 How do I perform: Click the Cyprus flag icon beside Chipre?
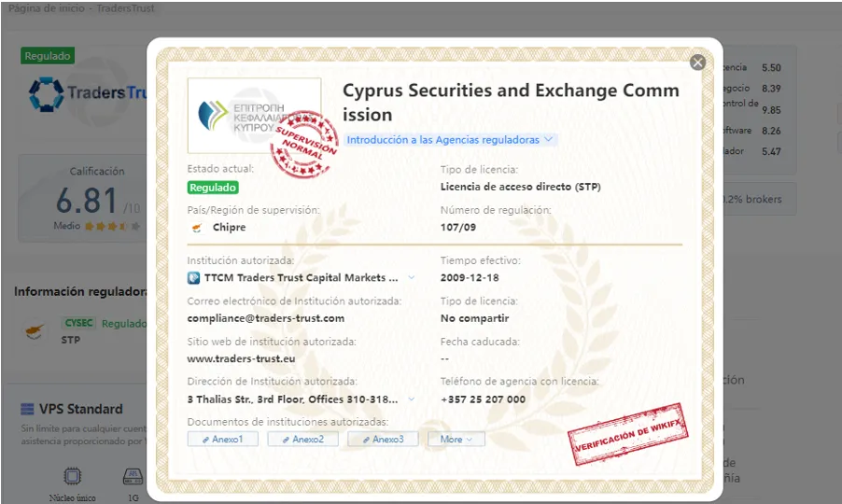tap(197, 228)
